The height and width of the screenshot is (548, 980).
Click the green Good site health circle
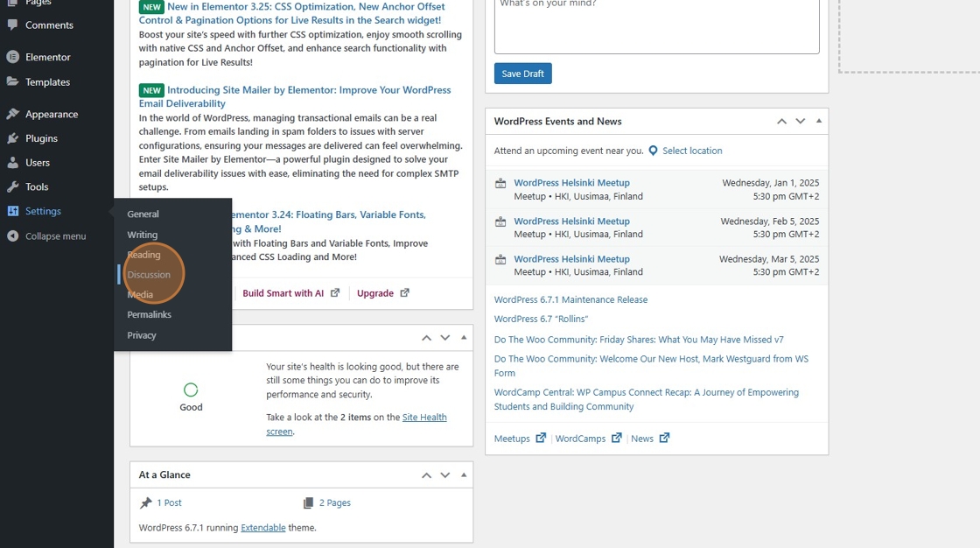click(191, 390)
